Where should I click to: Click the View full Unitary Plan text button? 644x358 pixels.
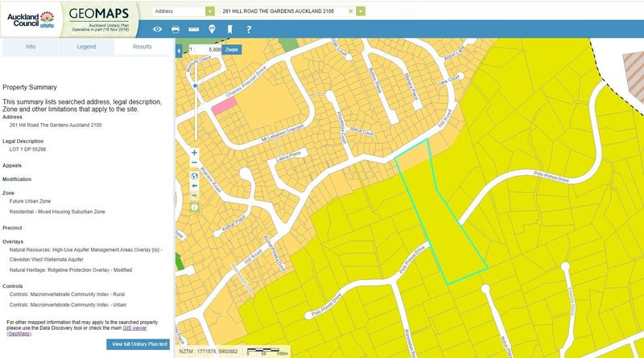pyautogui.click(x=138, y=344)
